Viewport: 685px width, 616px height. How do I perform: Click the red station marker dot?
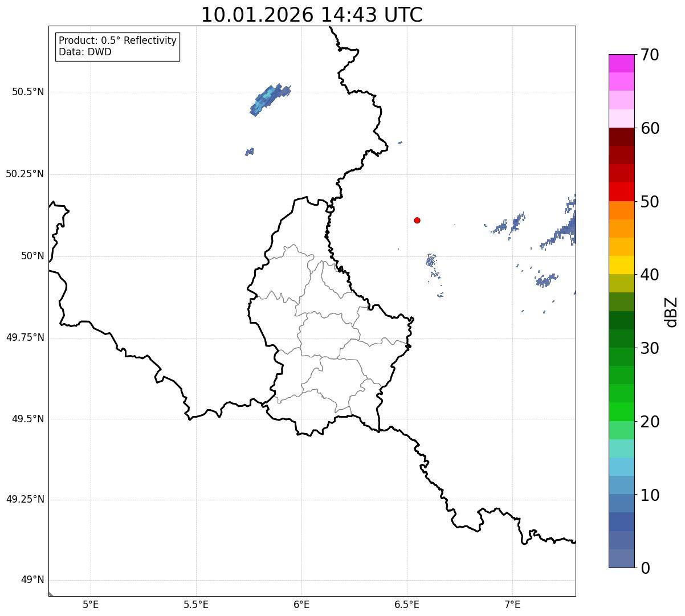pyautogui.click(x=417, y=220)
